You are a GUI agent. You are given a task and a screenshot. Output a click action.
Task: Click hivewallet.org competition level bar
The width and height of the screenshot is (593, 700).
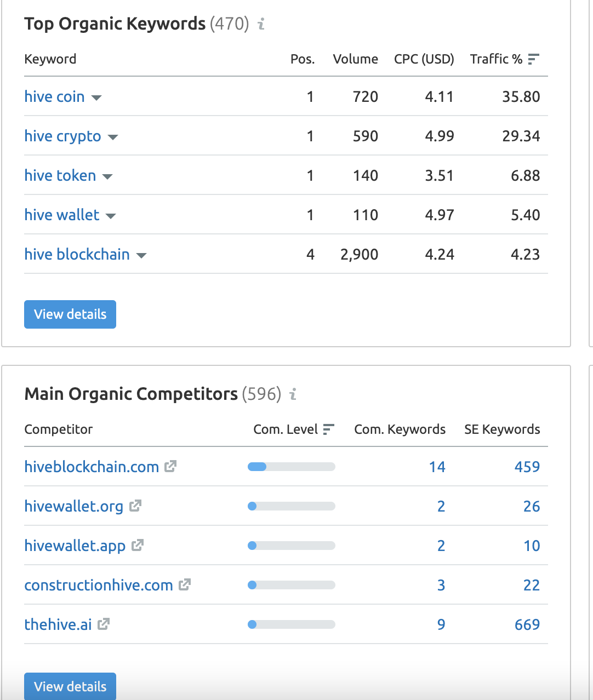[292, 506]
